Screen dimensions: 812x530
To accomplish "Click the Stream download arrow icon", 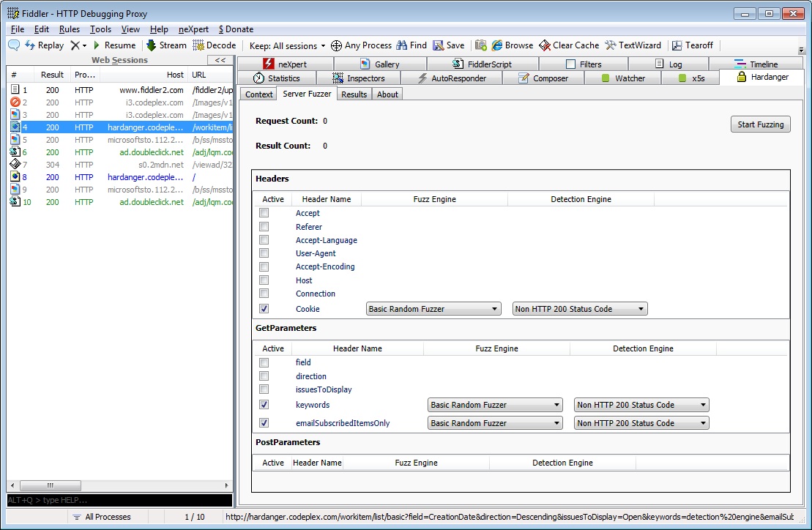I will pyautogui.click(x=152, y=45).
